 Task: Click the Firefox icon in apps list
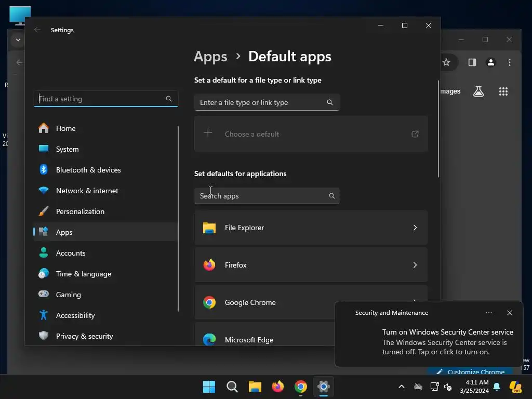tap(209, 265)
